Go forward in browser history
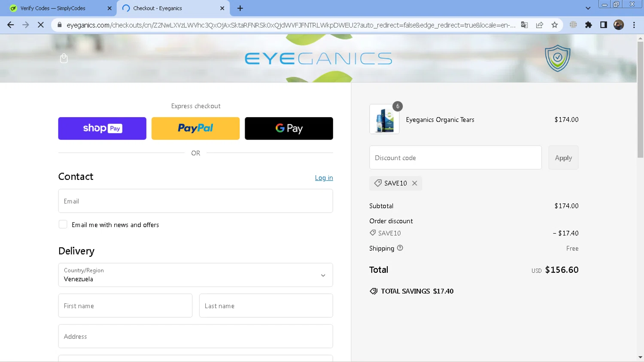The height and width of the screenshot is (362, 644). 26,25
